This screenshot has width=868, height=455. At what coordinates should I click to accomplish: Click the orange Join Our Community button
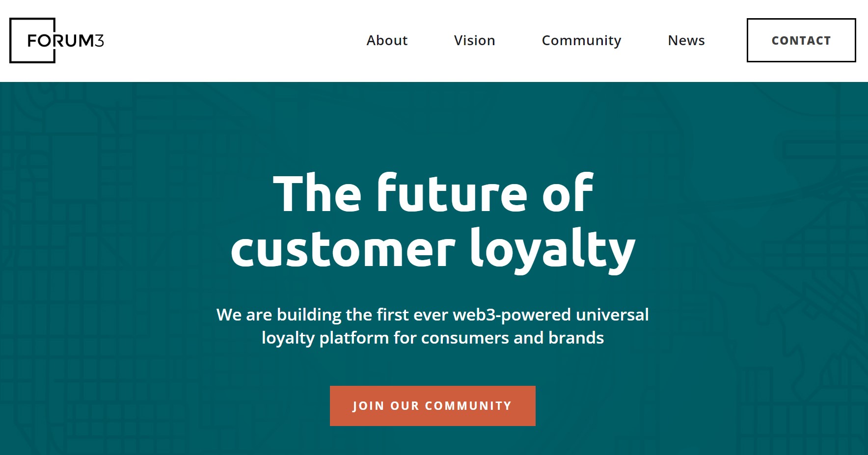(x=433, y=406)
